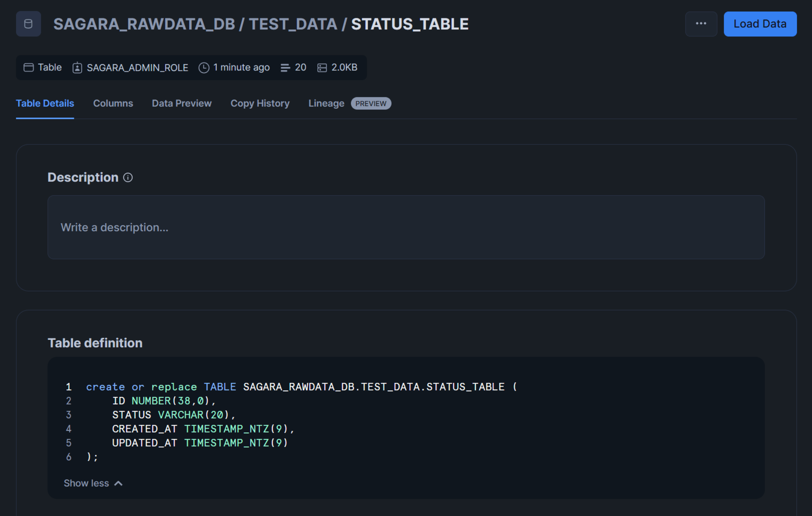Open the three-dot more options menu
812x516 pixels.
click(701, 24)
